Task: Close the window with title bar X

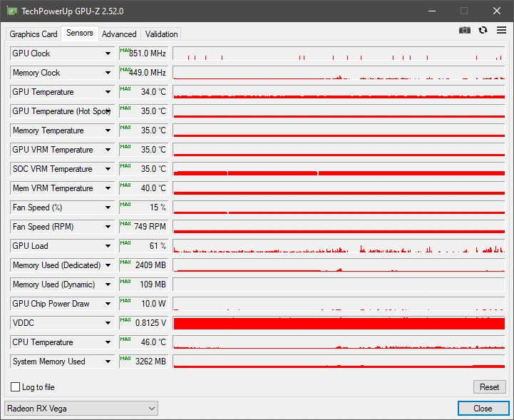Action: [497, 11]
